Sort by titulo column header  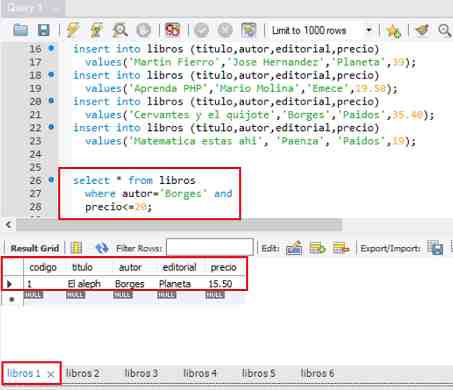[82, 267]
